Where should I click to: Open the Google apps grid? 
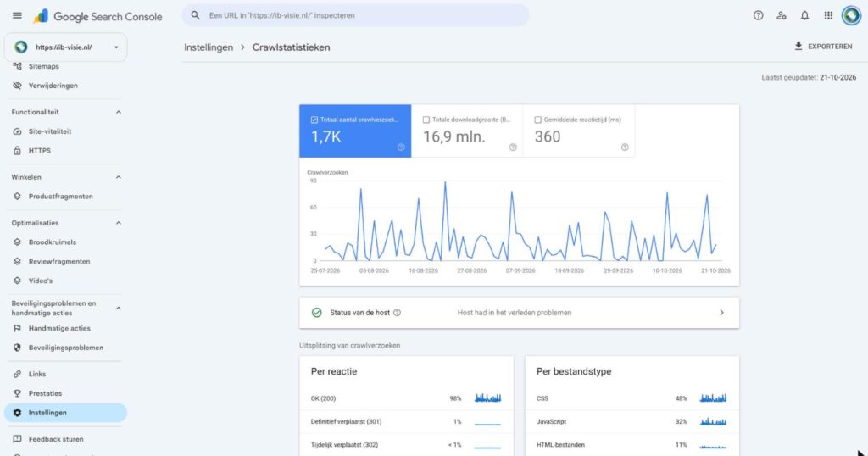[828, 15]
